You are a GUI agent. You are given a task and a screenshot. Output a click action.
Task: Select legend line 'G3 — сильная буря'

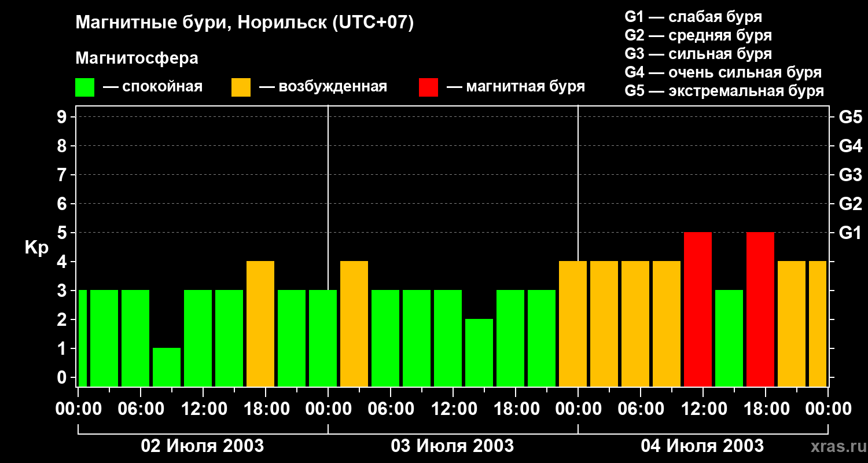click(x=698, y=54)
